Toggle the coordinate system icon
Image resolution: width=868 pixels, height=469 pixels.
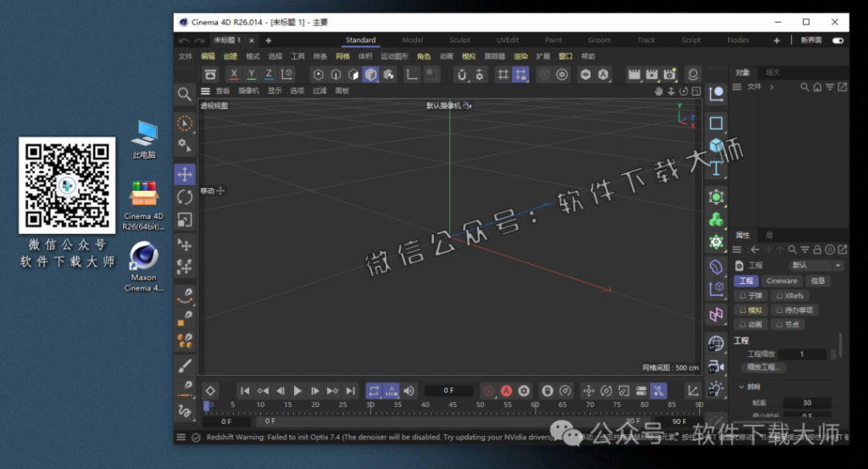click(287, 74)
